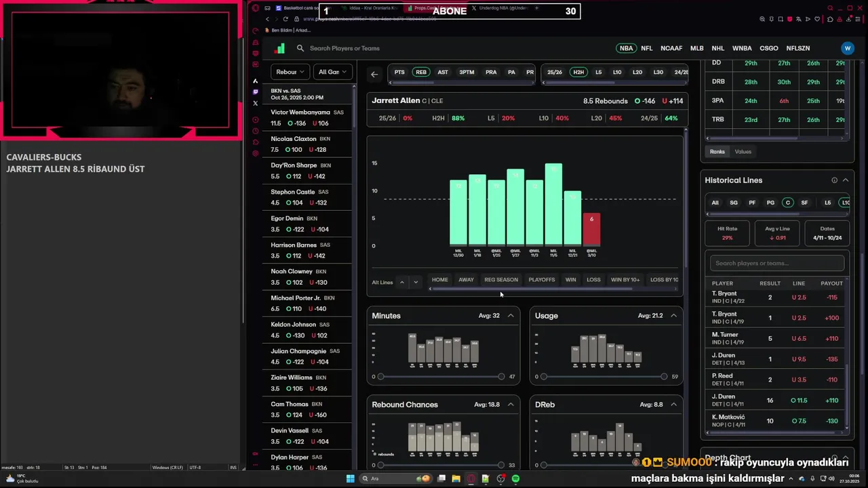
Task: Toggle the HOME split filter
Action: tap(439, 279)
